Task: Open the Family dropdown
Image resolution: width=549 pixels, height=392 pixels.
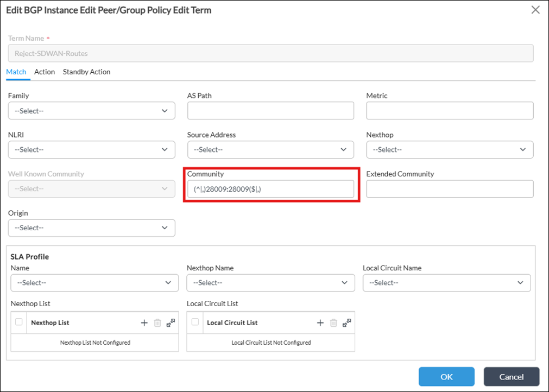Action: (91, 111)
